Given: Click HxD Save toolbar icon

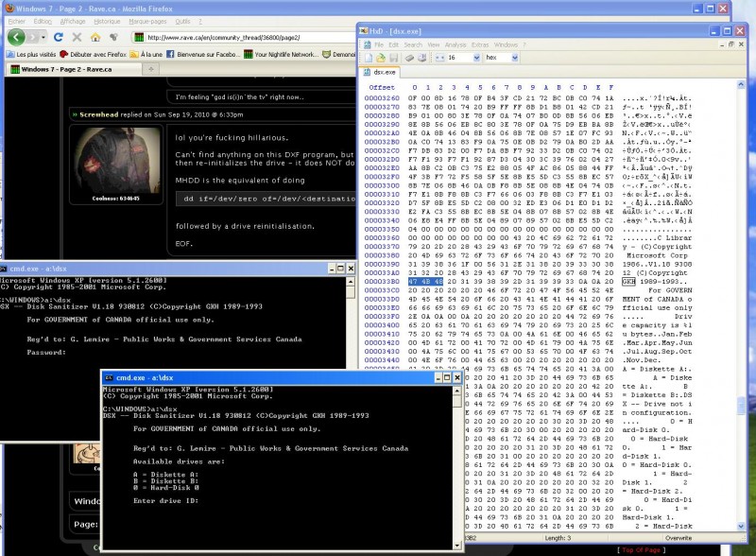Looking at the screenshot, I should pos(393,58).
